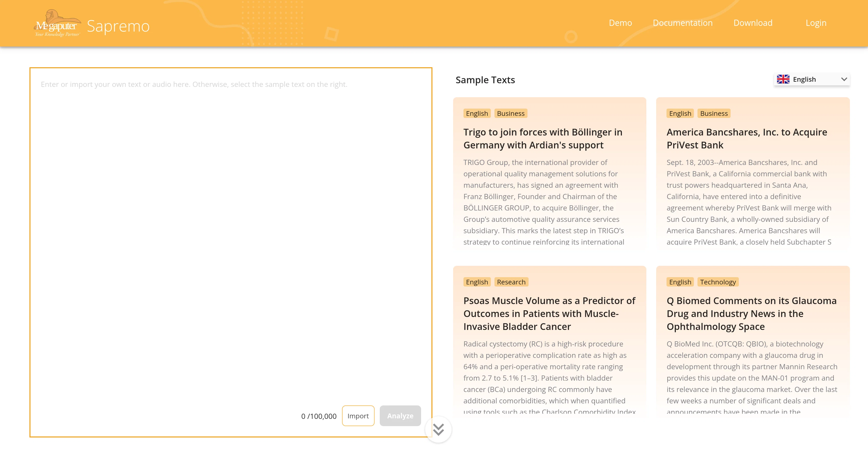Click the UK flag icon in language selector
Image resolution: width=868 pixels, height=453 pixels.
coord(783,79)
